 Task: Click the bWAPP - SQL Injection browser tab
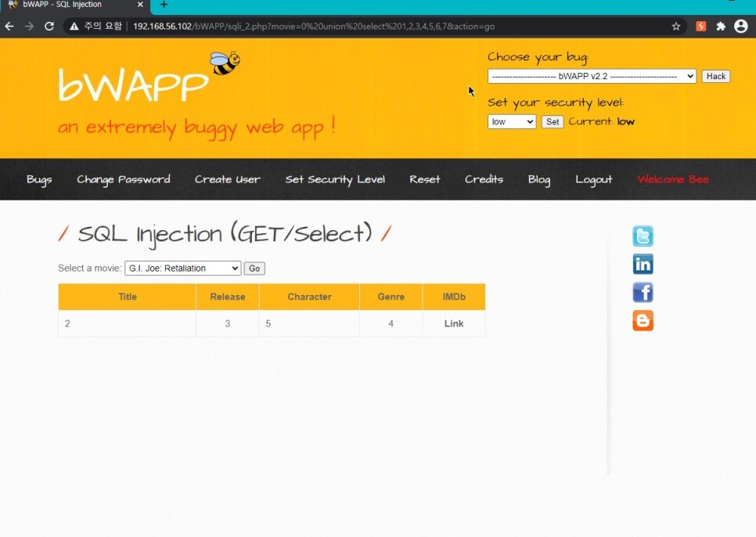coord(74,5)
